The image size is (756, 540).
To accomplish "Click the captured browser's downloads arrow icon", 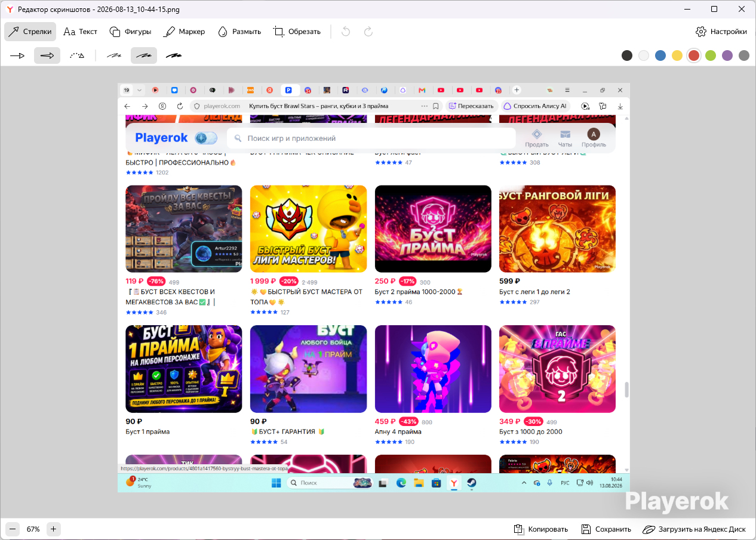I will tap(620, 106).
